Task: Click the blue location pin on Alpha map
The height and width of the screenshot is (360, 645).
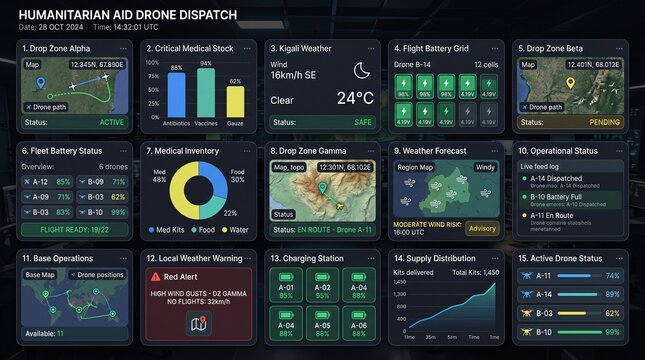Action: click(x=40, y=83)
